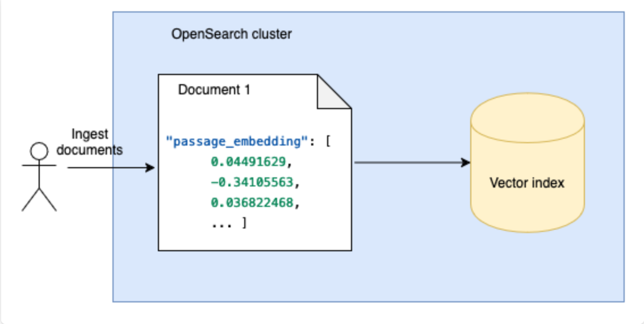Image resolution: width=644 pixels, height=324 pixels.
Task: Click the "Vector index" label text
Action: pos(527,182)
